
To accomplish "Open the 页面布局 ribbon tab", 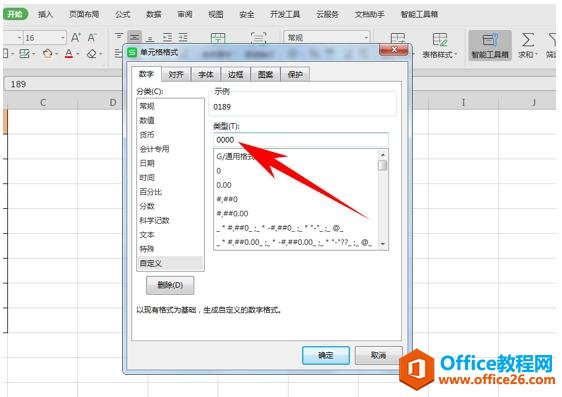I will point(84,14).
